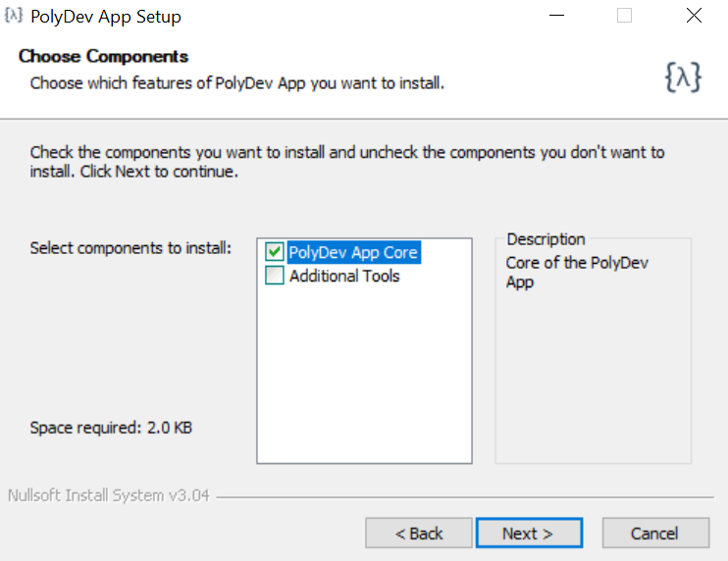Screen dimensions: 728x561
Task: Click the Nullsoft Install System v3.04 text
Action: (x=109, y=495)
